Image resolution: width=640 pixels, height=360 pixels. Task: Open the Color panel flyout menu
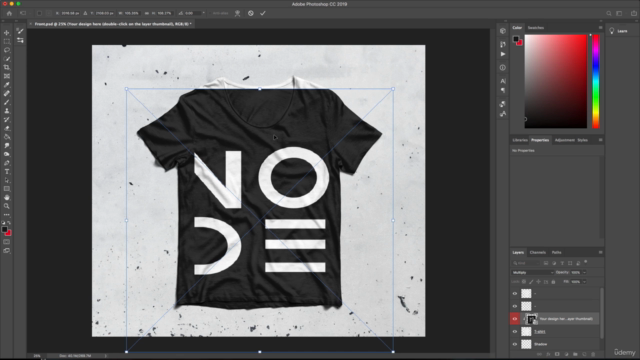pos(600,28)
